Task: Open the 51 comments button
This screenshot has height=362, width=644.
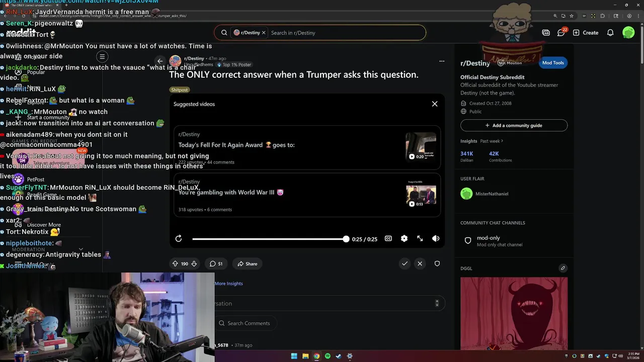Action: 216,264
